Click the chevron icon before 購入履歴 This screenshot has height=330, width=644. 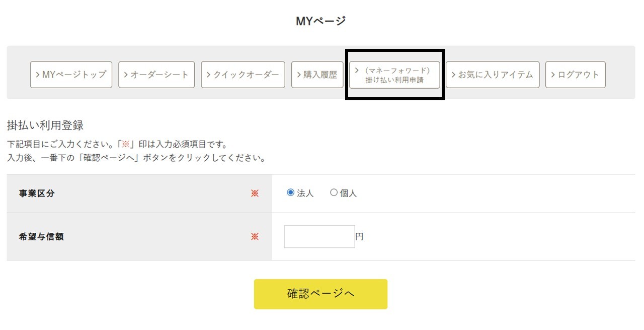click(x=299, y=74)
